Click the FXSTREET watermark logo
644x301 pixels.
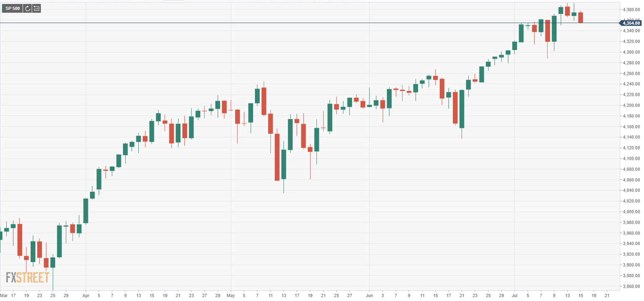click(28, 277)
